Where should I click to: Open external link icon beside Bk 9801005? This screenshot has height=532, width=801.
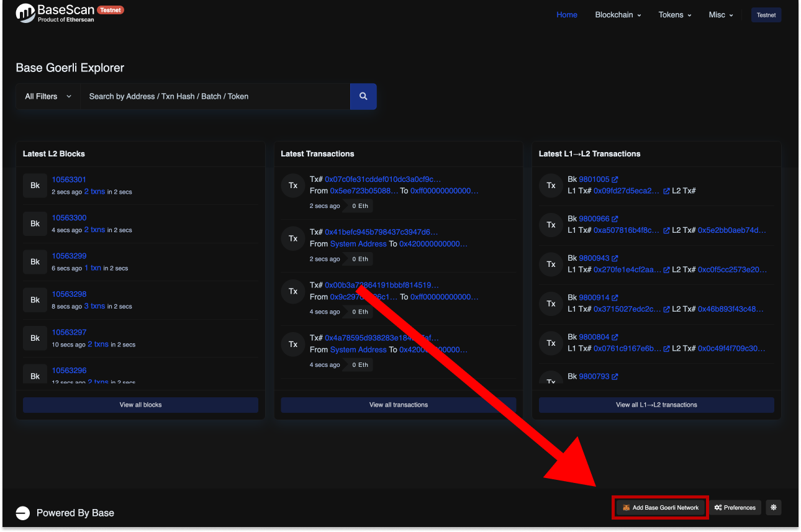(615, 180)
